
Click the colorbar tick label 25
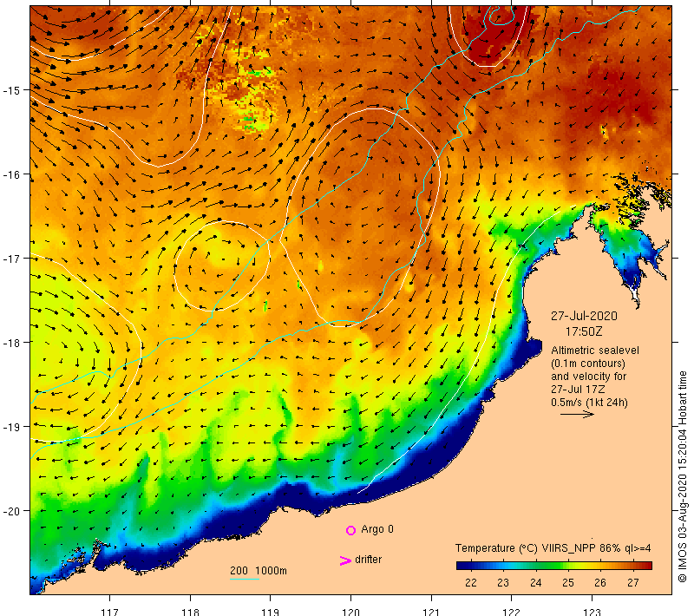568,583
